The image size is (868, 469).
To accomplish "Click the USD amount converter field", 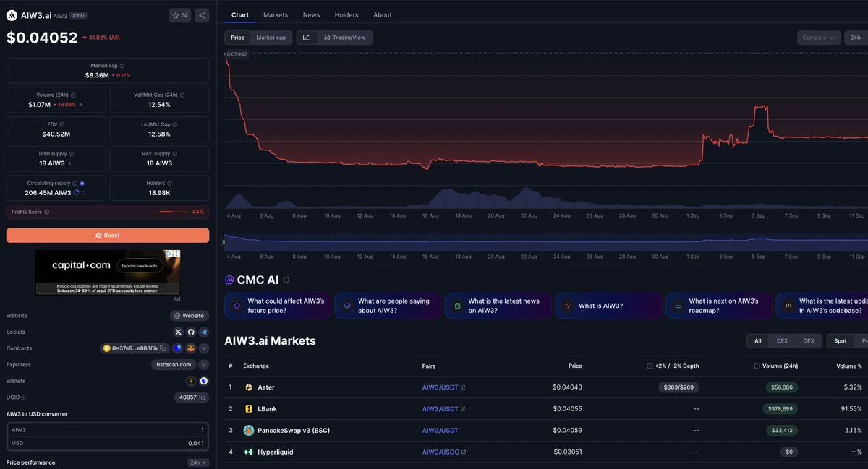I will pyautogui.click(x=108, y=443).
